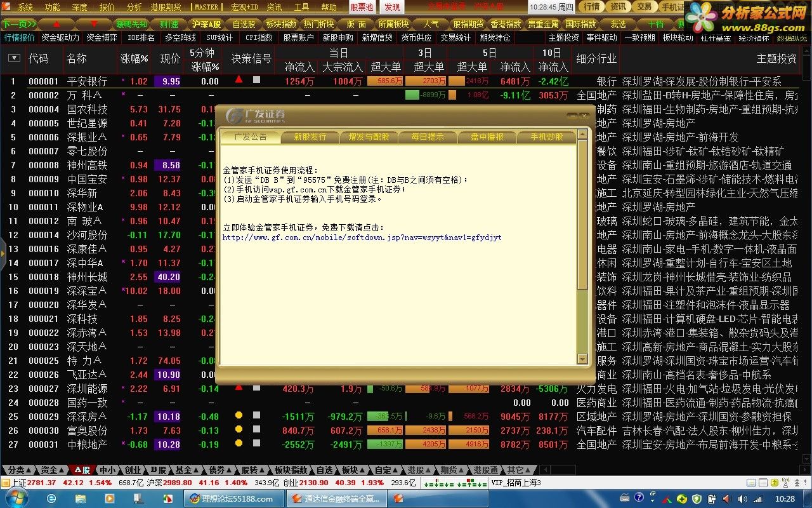Open the help icon in system tray
812x508 pixels.
[x=639, y=498]
